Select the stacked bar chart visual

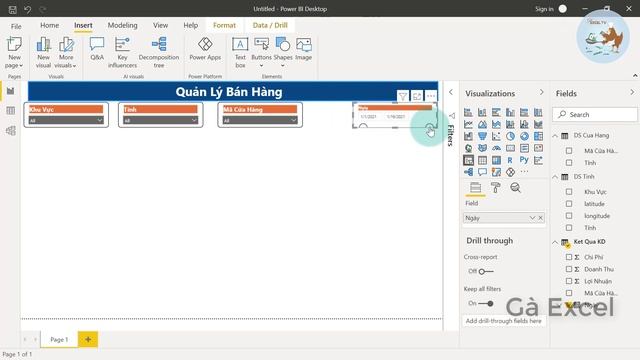(x=468, y=112)
